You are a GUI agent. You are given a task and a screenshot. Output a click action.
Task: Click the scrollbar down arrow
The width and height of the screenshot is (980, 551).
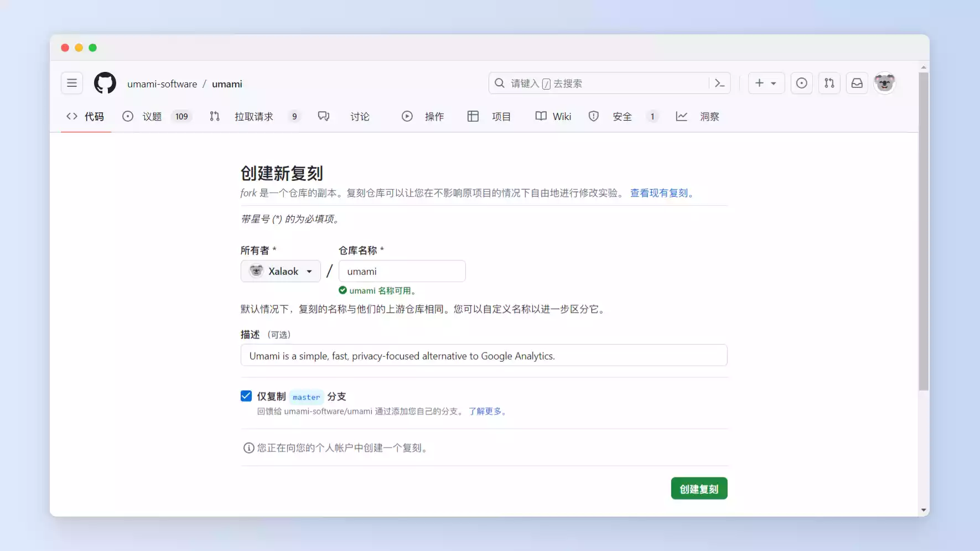[x=924, y=510]
